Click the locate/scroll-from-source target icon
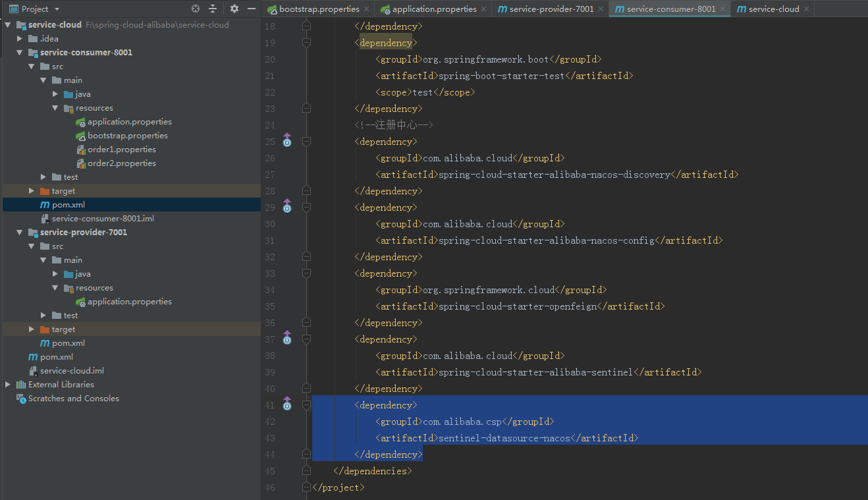This screenshot has width=868, height=500. (x=196, y=9)
